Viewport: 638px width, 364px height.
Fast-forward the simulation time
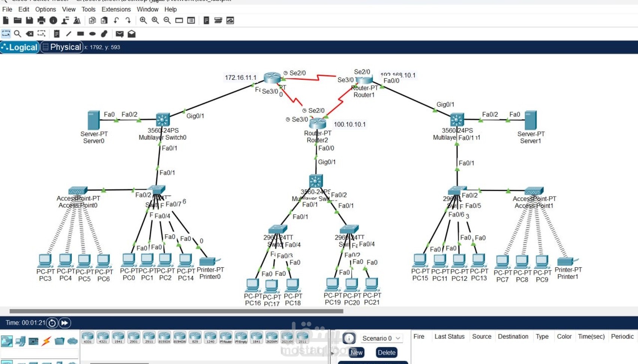point(65,323)
